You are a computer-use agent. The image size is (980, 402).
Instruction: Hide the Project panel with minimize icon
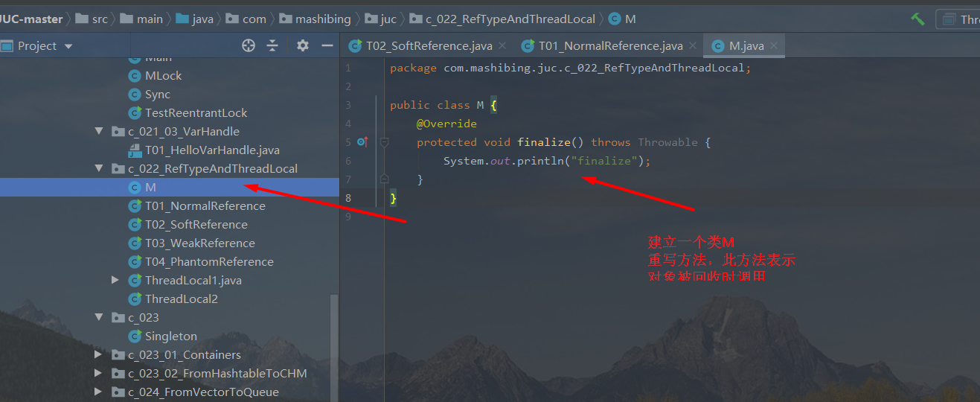[327, 46]
